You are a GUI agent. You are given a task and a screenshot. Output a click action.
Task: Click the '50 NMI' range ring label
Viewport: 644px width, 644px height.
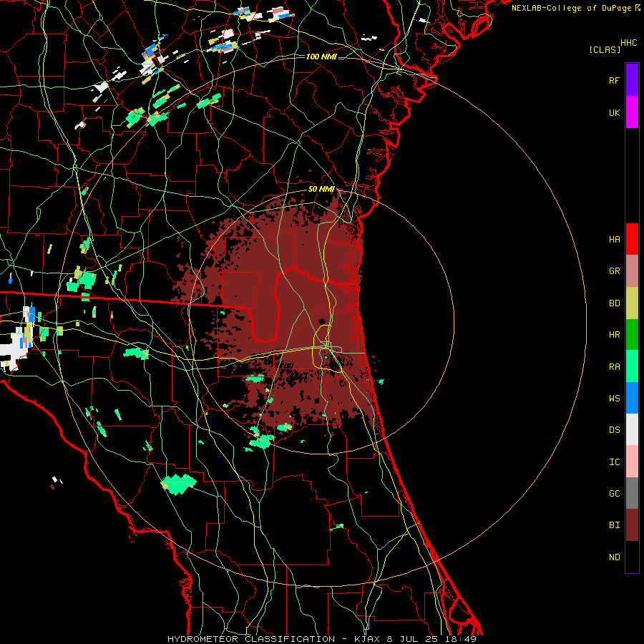321,190
